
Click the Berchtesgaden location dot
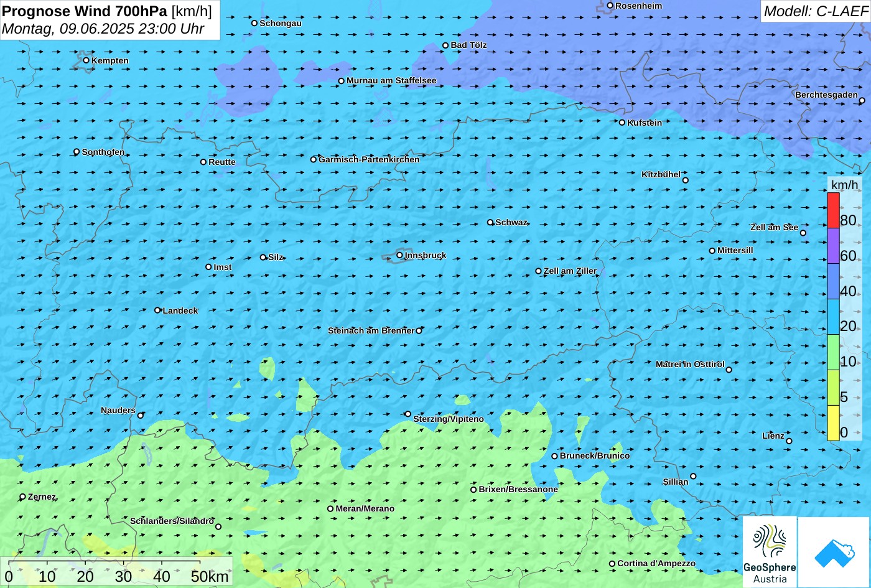coord(862,101)
